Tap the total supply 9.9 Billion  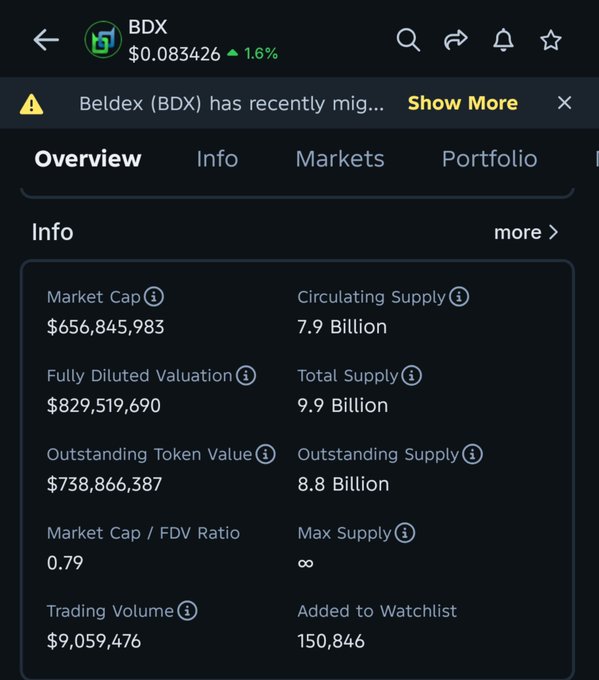point(343,405)
